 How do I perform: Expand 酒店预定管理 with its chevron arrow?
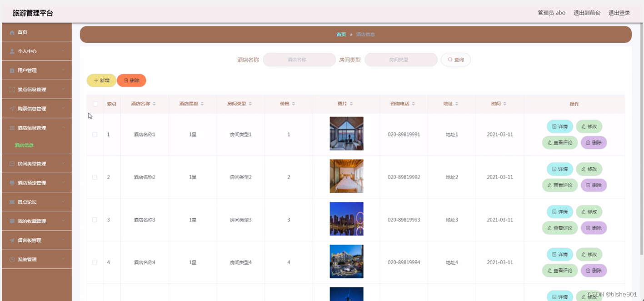[x=64, y=182]
